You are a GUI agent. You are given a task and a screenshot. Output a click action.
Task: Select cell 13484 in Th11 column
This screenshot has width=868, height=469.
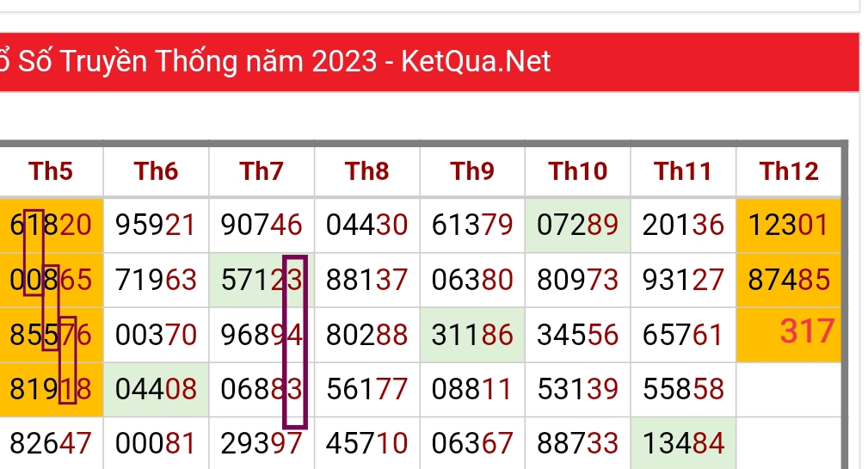(x=683, y=443)
